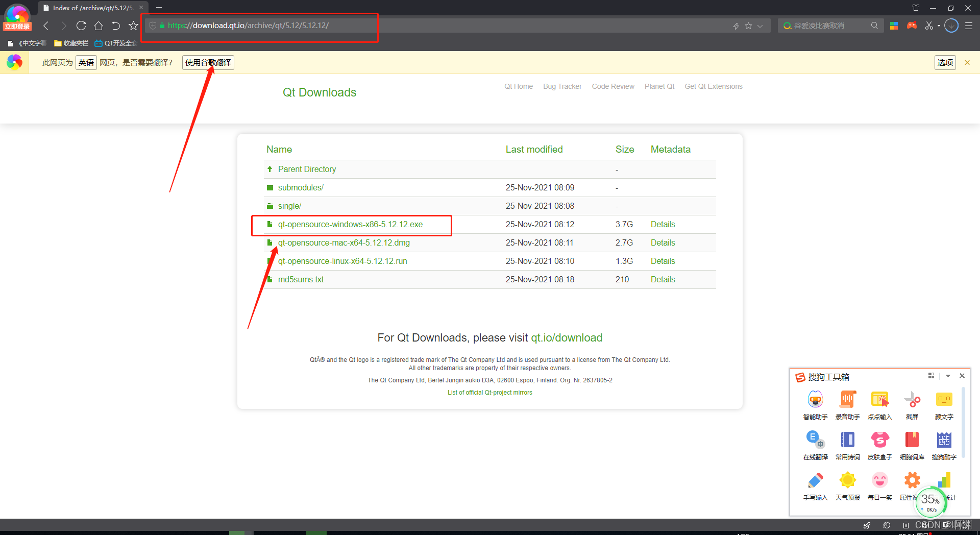
Task: Open List of official Qt-project mirrors
Action: point(490,393)
